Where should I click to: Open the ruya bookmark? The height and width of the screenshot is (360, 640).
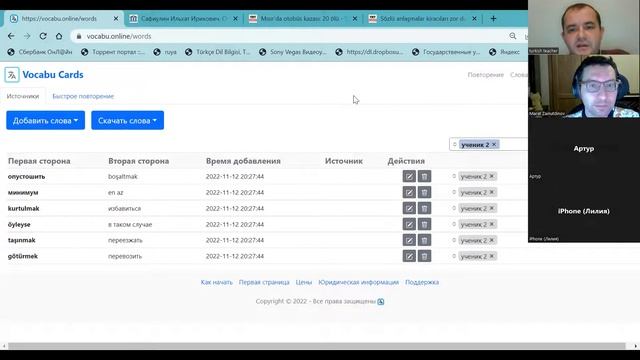[165, 52]
